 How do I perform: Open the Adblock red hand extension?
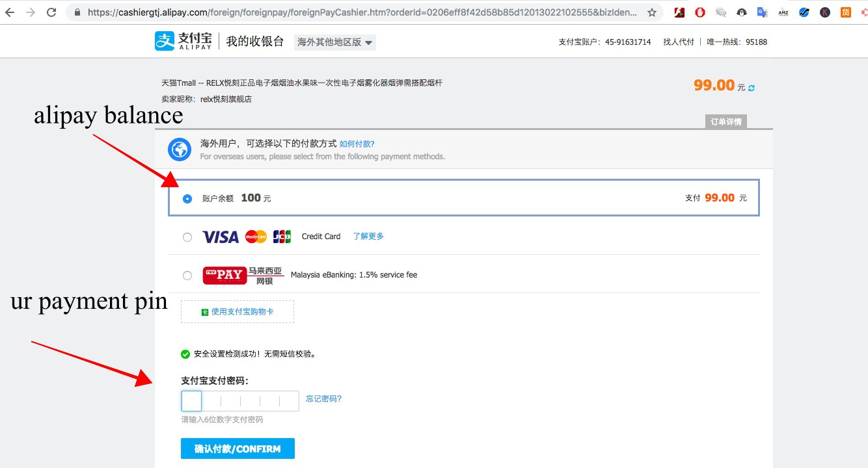pos(699,12)
